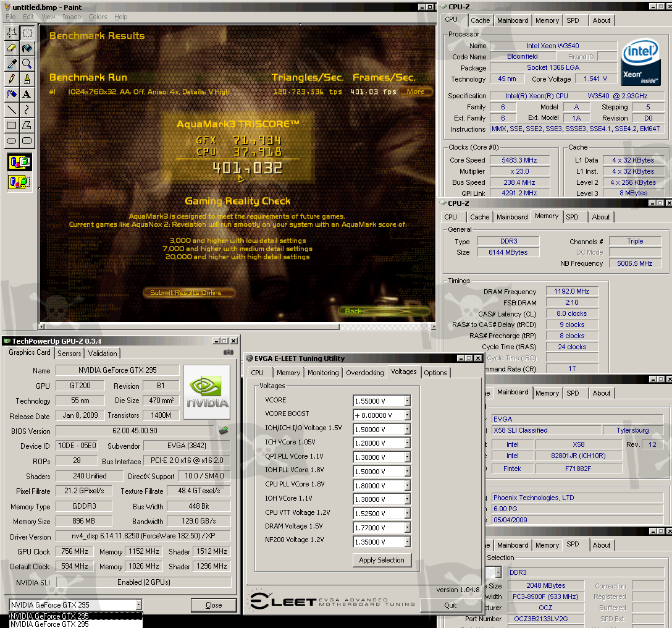Choose the opaque selection mode option

click(x=19, y=163)
